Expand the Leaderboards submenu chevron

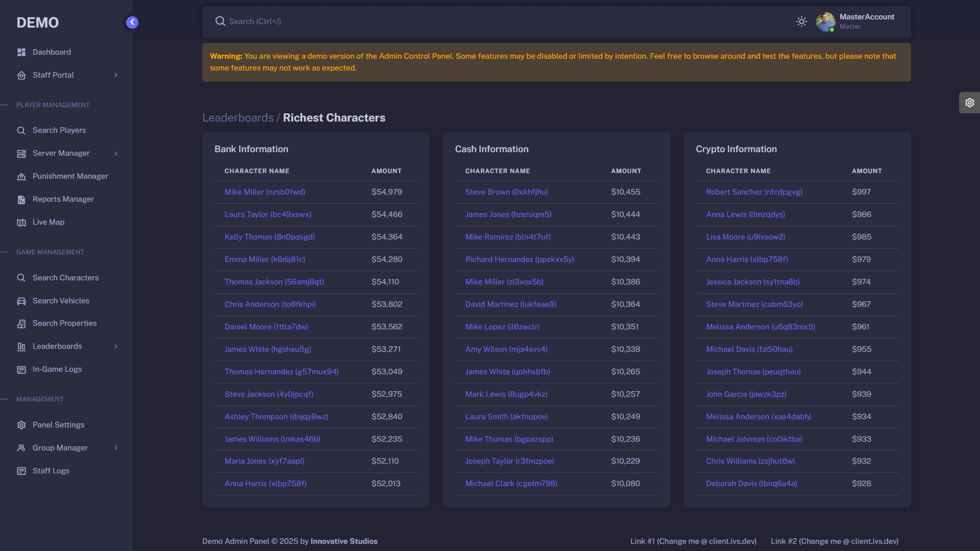[x=116, y=347]
